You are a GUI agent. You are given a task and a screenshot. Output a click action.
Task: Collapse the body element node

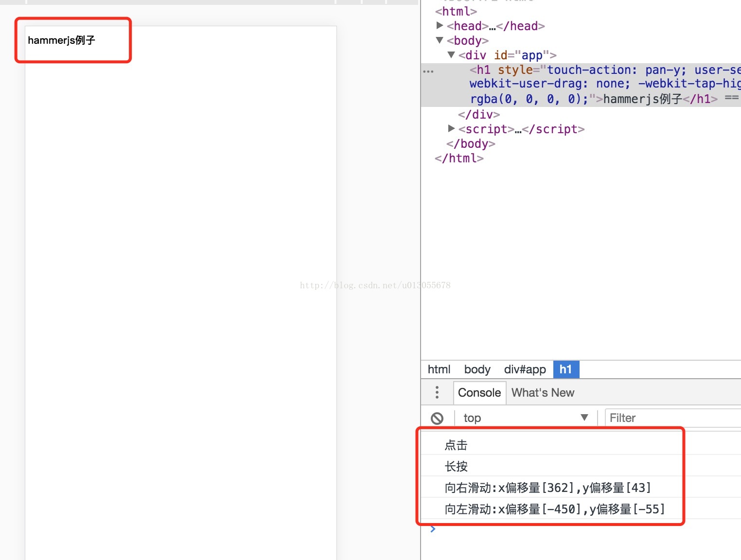440,40
